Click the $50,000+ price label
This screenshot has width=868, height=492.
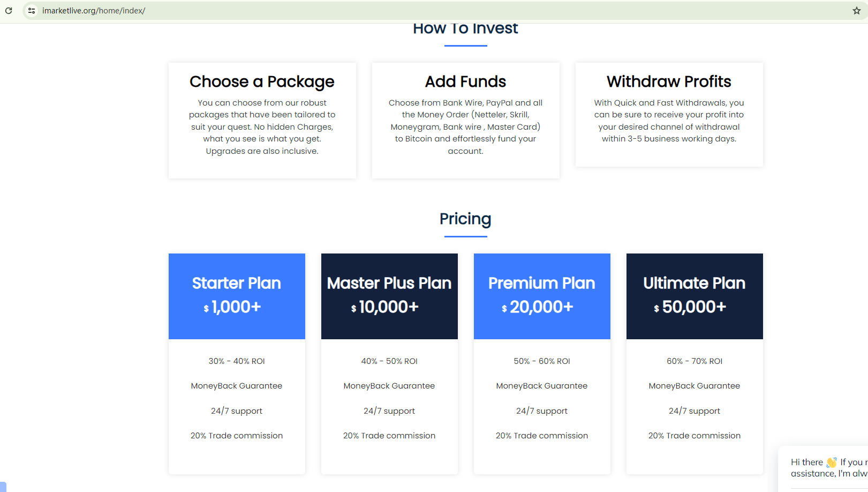pos(694,307)
